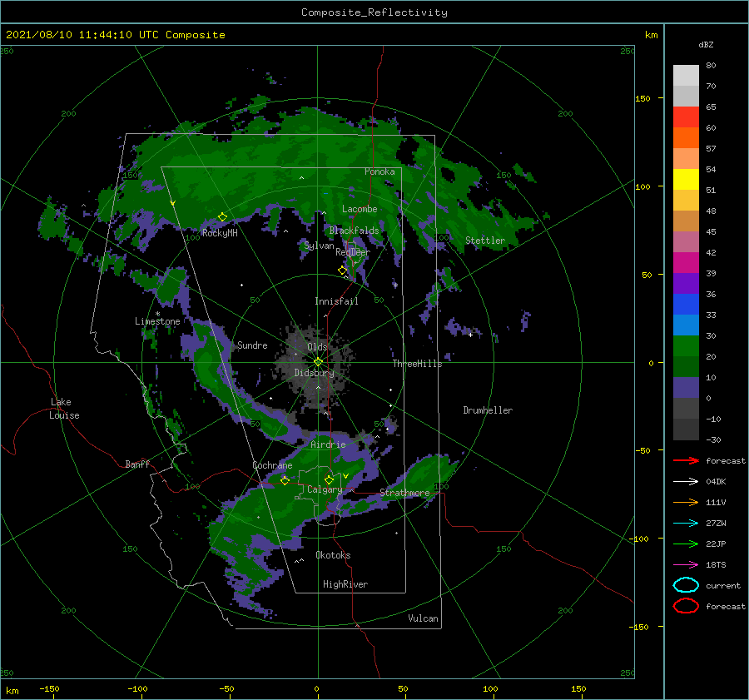Click the dBZ legend heading
The height and width of the screenshot is (700, 749).
pyautogui.click(x=706, y=44)
